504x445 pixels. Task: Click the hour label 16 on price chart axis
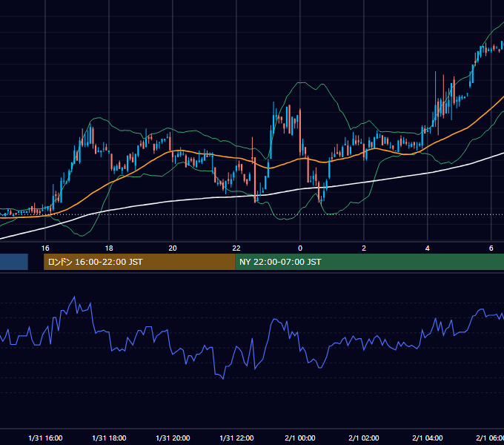[x=45, y=248]
